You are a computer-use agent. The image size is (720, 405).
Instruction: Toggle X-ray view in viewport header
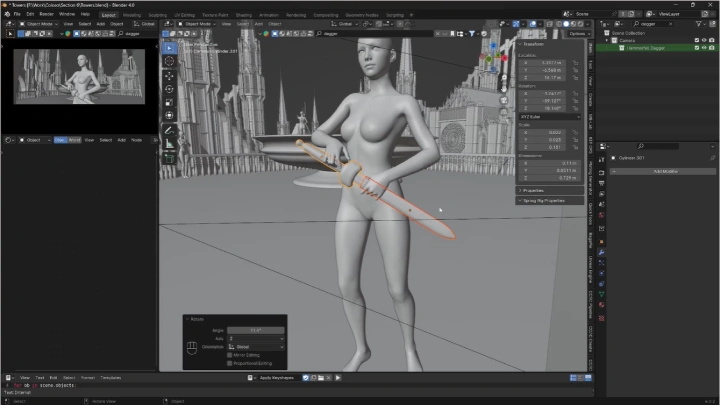[549, 24]
